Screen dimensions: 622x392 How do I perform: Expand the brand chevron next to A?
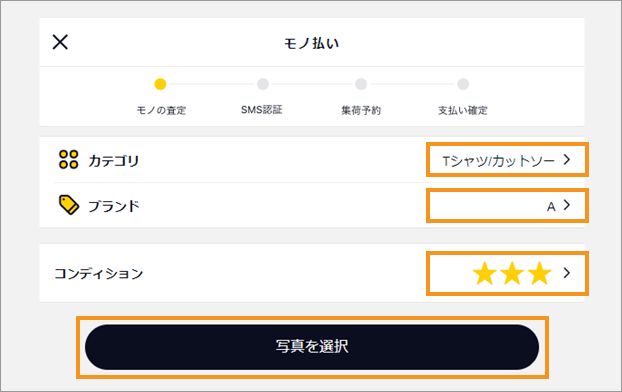pos(567,205)
